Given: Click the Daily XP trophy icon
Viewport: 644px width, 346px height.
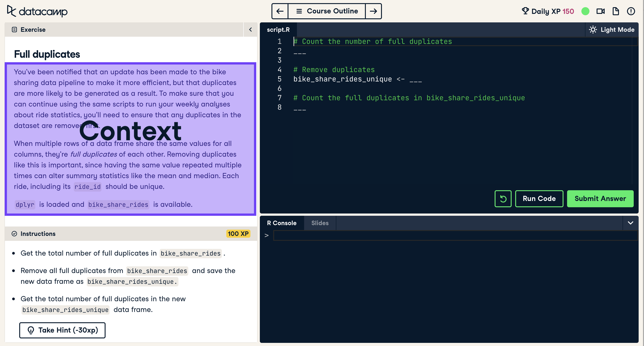Looking at the screenshot, I should click(525, 11).
